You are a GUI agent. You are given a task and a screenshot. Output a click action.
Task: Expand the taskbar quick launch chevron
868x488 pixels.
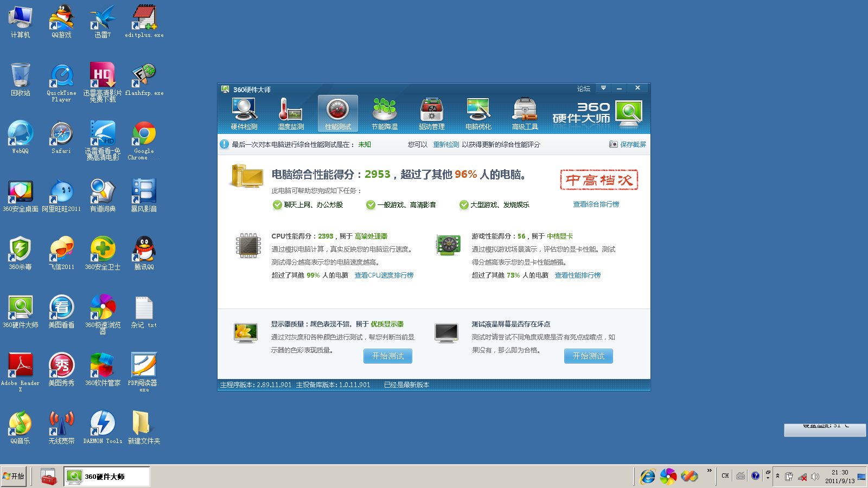709,471
